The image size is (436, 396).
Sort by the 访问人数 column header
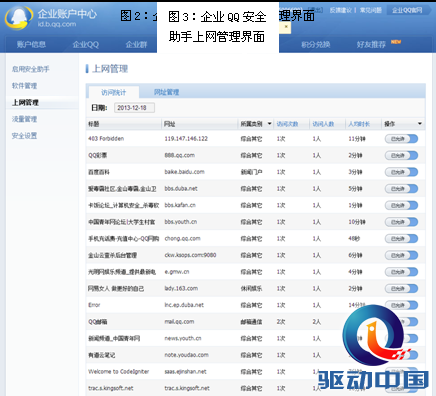pos(323,124)
